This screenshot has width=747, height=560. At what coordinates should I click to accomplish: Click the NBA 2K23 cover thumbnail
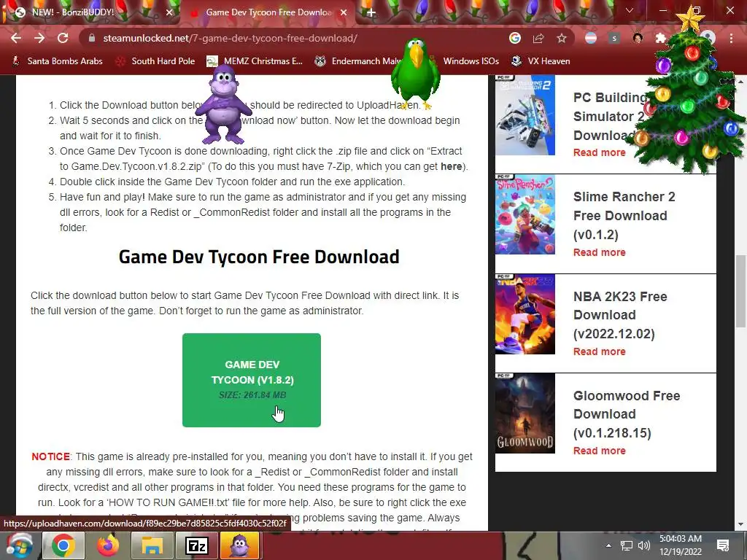click(x=525, y=314)
